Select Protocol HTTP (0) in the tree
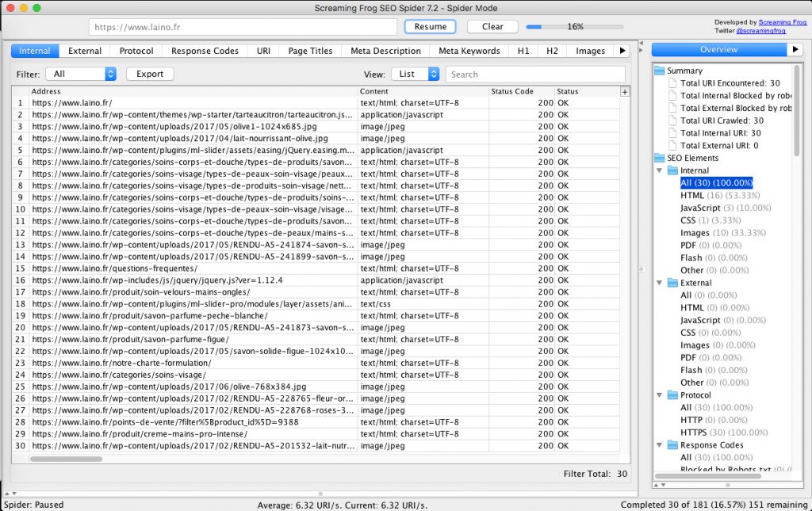812x511 pixels. click(x=714, y=420)
